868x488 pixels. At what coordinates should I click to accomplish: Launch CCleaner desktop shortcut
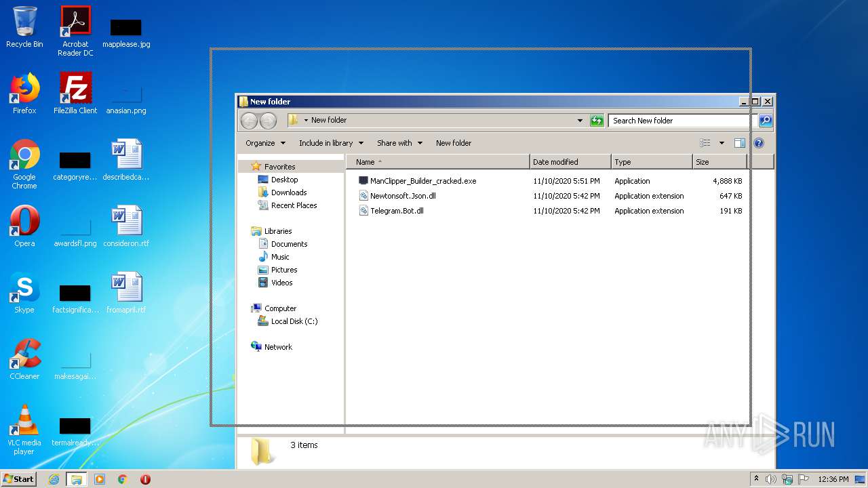(x=24, y=359)
